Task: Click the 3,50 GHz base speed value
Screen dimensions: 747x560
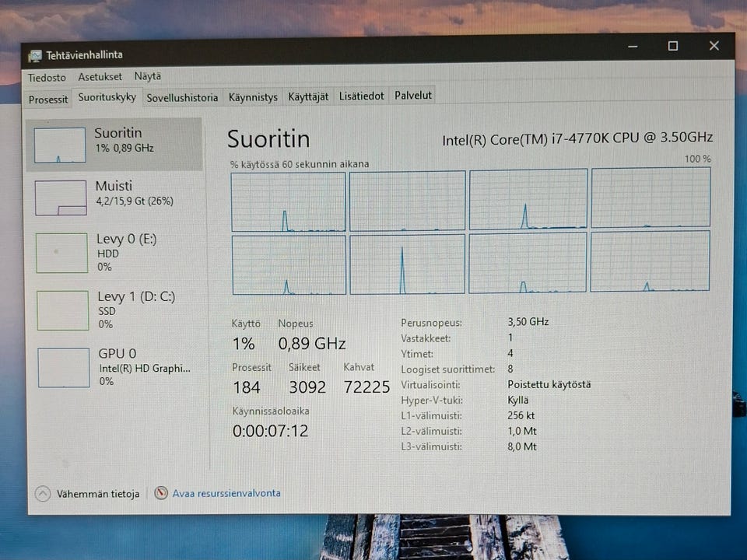Action: [528, 322]
